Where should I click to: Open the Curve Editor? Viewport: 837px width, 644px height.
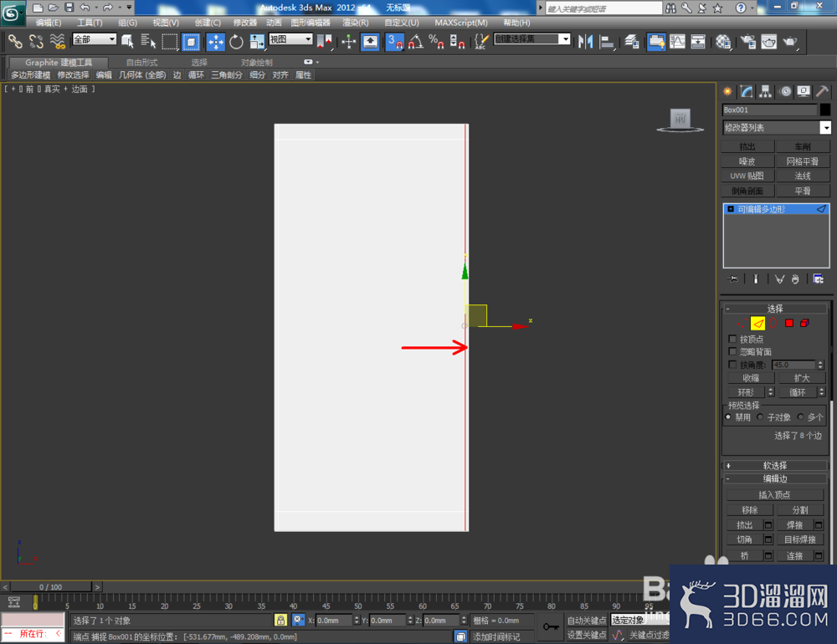(x=677, y=41)
